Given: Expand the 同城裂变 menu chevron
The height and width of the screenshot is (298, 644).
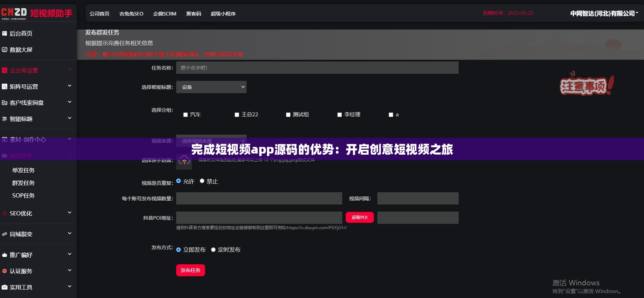Looking at the screenshot, I should 70,233.
